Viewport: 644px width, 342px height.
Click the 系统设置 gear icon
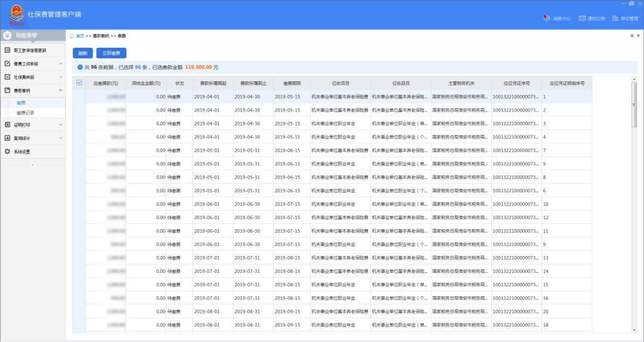(x=8, y=152)
